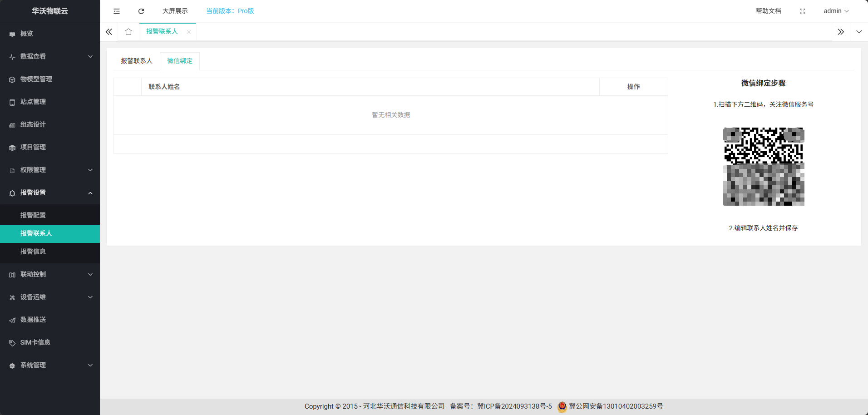868x415 pixels.
Task: Click the refresh page icon
Action: click(141, 11)
